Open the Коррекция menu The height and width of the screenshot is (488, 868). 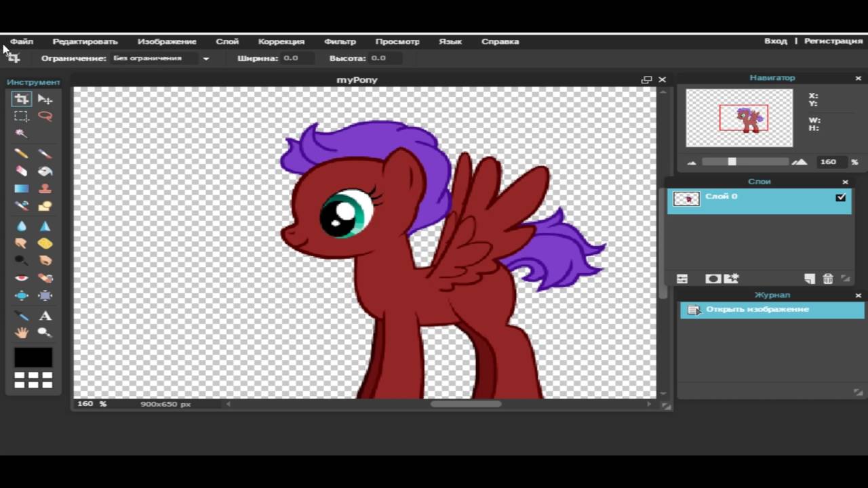281,41
